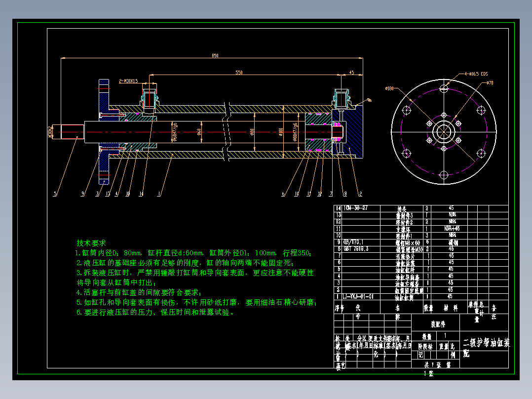Click the 密封件2 part name
This screenshot has width=532, height=399.
(x=405, y=222)
